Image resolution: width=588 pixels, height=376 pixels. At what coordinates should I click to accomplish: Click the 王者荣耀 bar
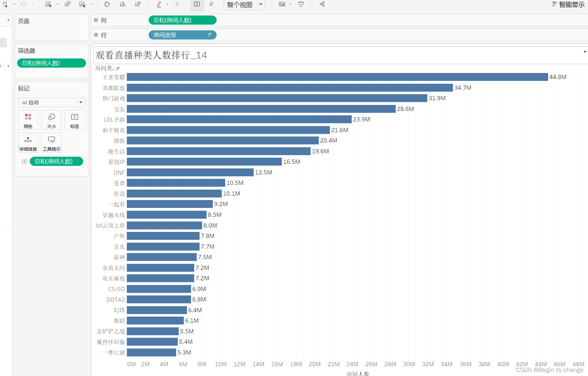(x=337, y=77)
